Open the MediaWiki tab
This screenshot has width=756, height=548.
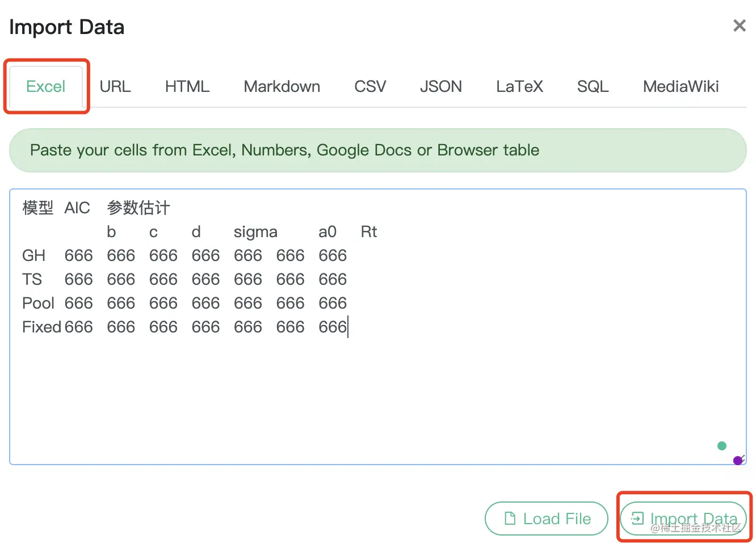coord(681,86)
